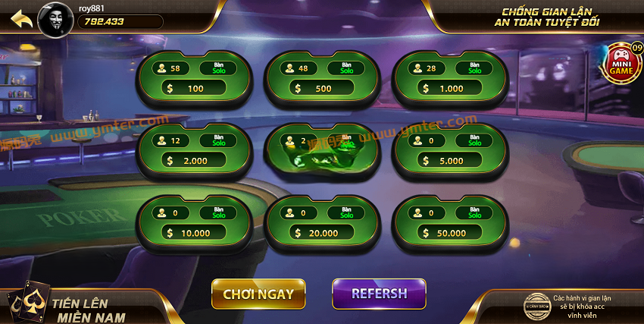Click the dollar icon on 10.000 table
This screenshot has height=324, width=644.
tap(170, 233)
